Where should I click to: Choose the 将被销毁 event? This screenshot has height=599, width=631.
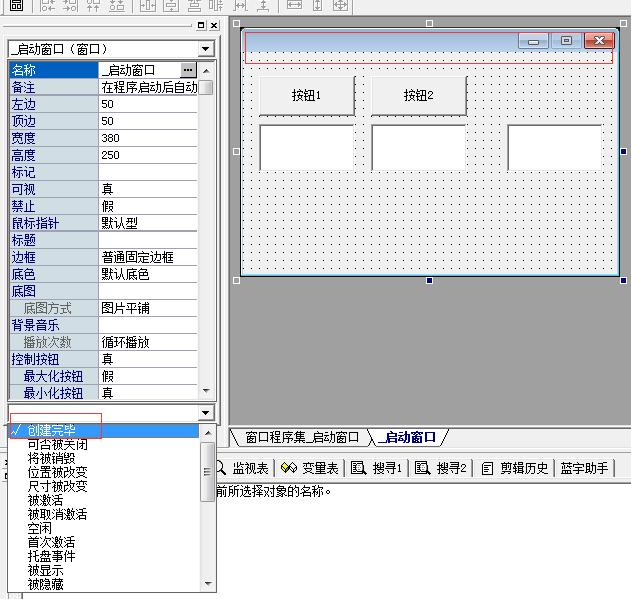pos(104,458)
